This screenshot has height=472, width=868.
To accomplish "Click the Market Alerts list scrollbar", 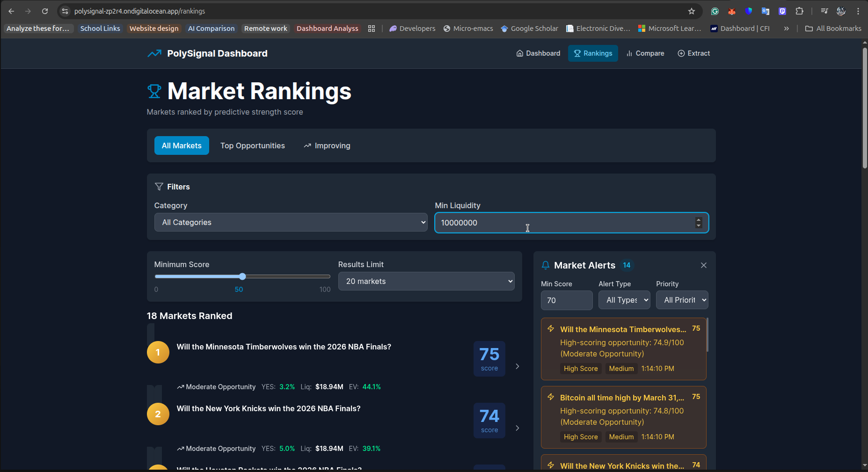I will click(x=707, y=334).
